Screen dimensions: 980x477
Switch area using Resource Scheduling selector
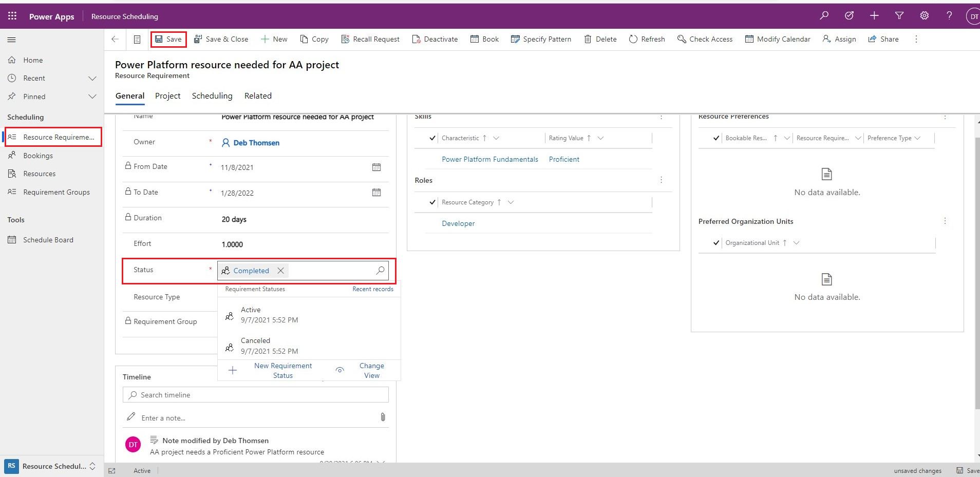pyautogui.click(x=52, y=466)
